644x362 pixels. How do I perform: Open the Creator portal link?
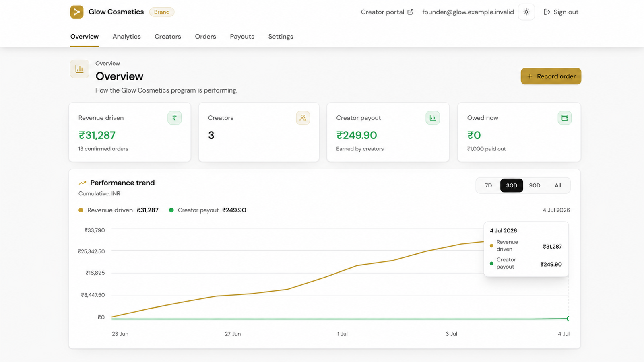point(387,12)
